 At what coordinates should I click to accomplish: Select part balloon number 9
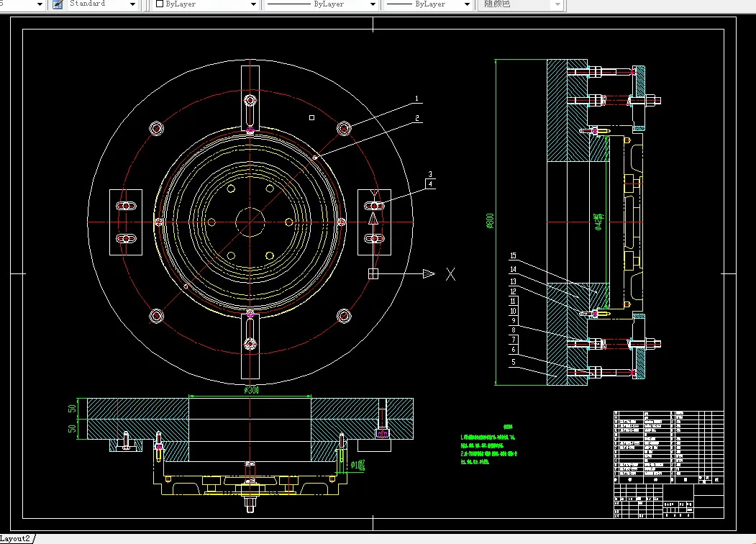[x=513, y=320]
